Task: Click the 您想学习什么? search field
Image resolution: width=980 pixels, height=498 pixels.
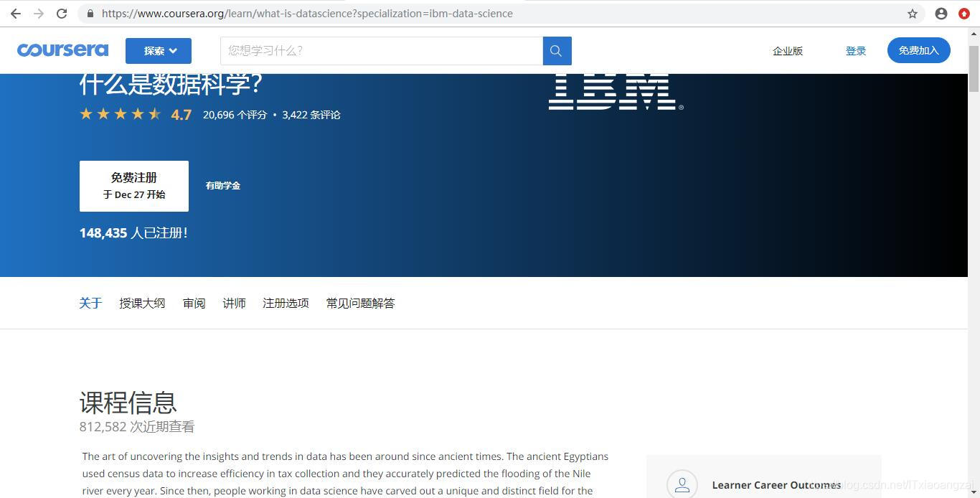Action: (x=382, y=51)
